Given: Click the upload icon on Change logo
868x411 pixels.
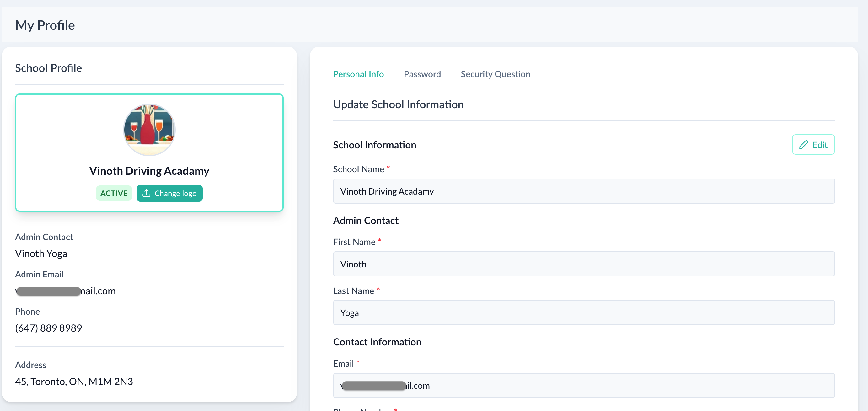Looking at the screenshot, I should click(146, 193).
